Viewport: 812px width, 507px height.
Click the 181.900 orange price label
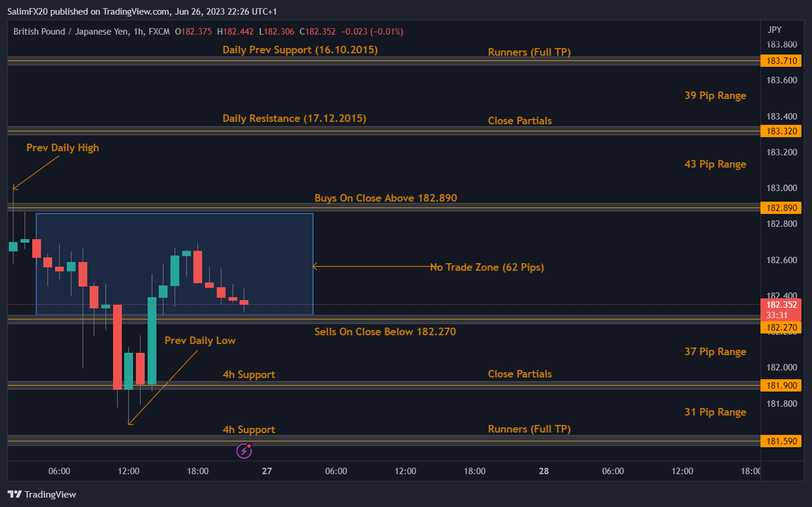tap(780, 386)
